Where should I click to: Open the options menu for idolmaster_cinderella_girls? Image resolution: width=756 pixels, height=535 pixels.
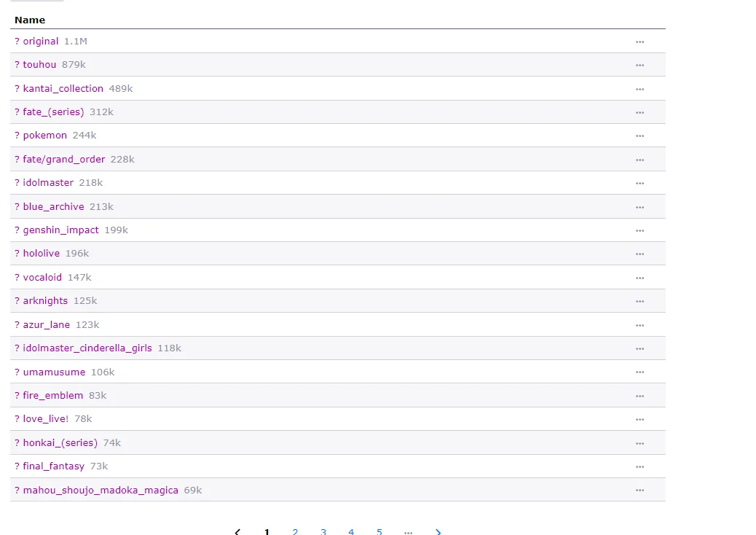click(639, 348)
